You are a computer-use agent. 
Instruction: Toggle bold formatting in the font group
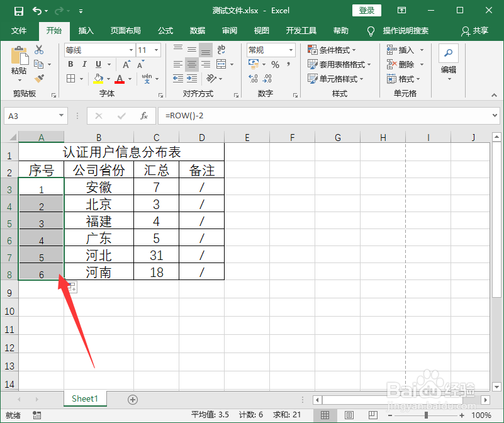click(70, 64)
